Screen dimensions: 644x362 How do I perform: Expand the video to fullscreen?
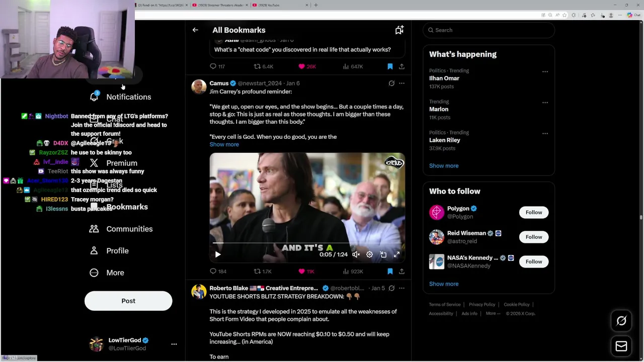click(396, 254)
